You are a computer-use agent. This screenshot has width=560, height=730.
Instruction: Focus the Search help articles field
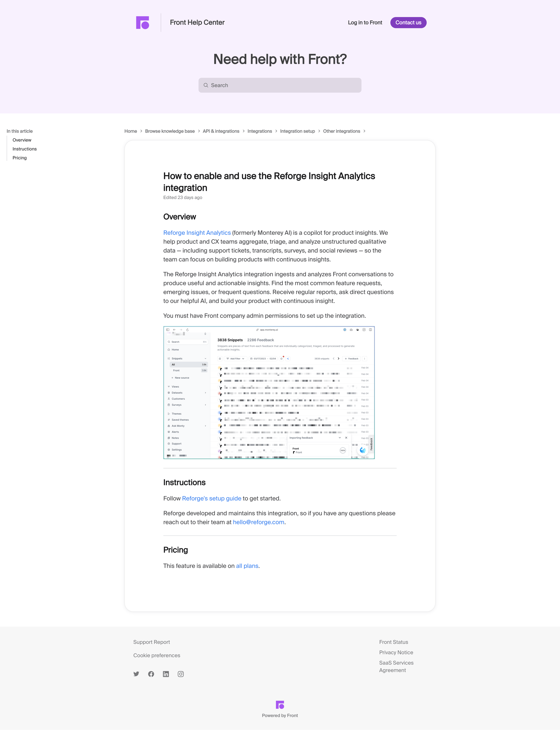click(x=280, y=85)
